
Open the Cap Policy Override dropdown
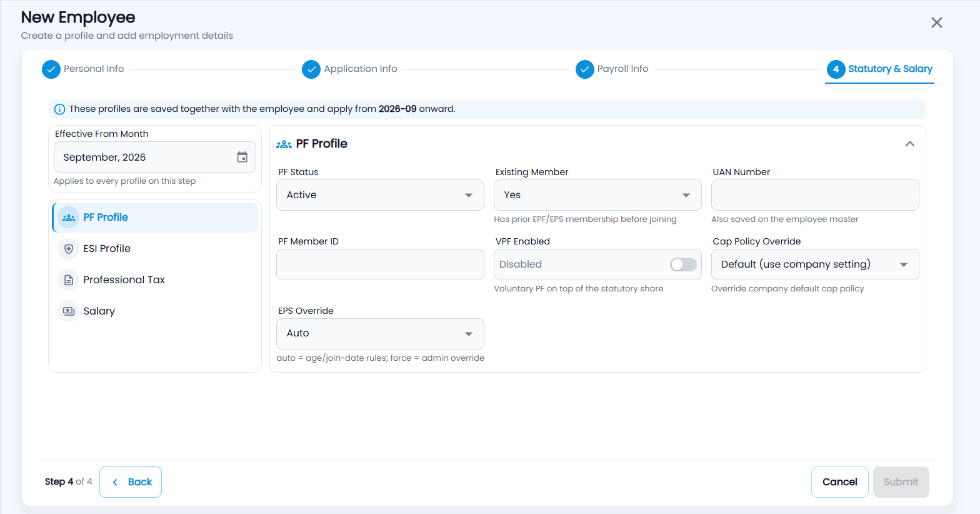[x=815, y=265]
